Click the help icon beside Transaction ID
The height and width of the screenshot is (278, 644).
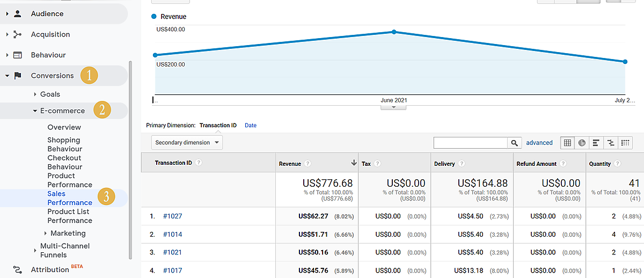[199, 163]
